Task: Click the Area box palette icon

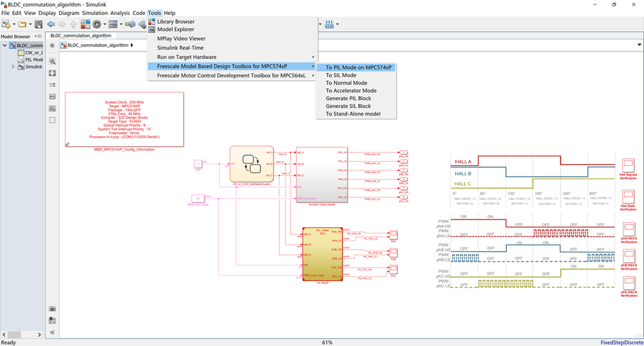Action: [x=52, y=120]
